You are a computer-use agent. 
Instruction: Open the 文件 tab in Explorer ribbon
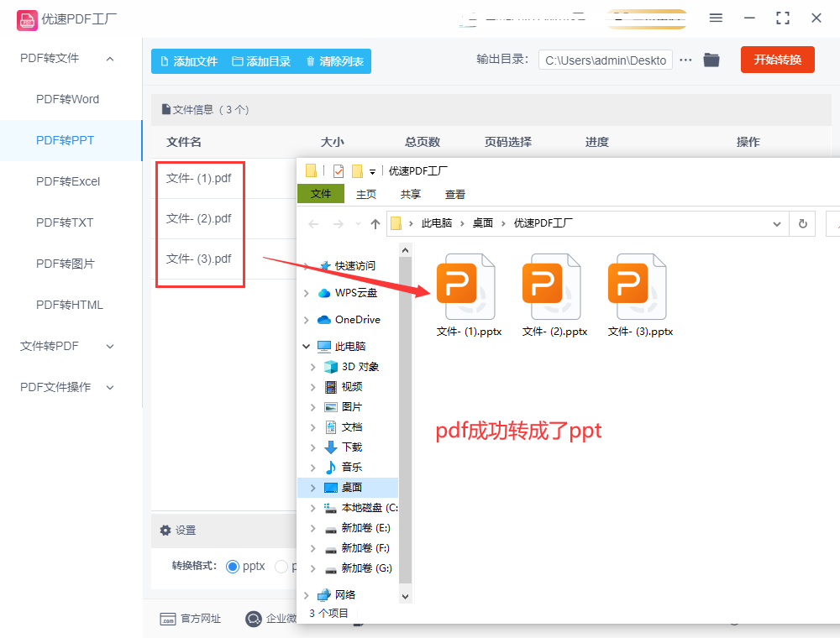(x=320, y=194)
